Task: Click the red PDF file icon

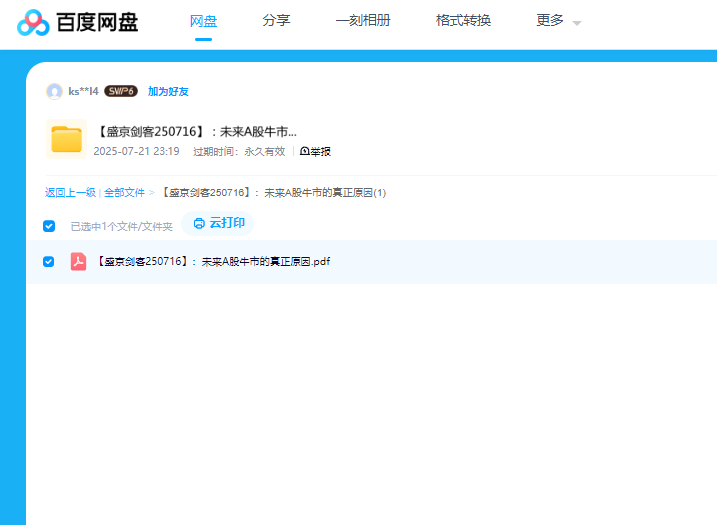Action: [x=78, y=262]
